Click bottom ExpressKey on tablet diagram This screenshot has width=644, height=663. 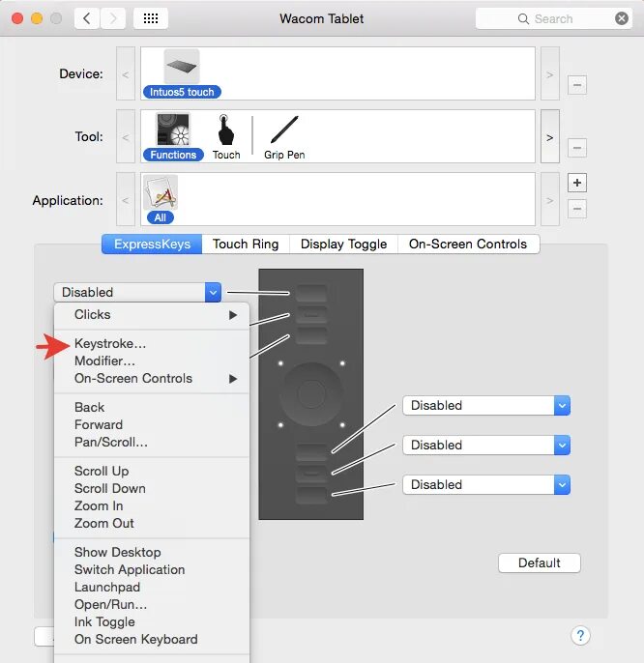(x=311, y=495)
